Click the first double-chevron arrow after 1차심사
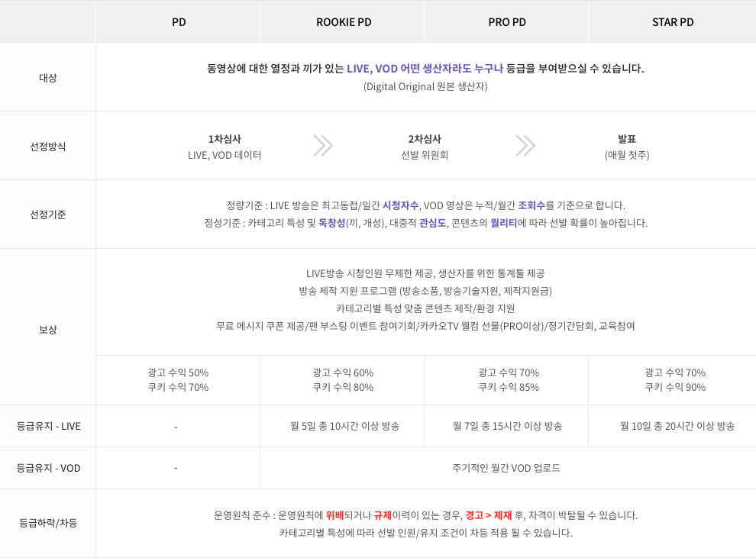The image size is (756, 558). 323,146
